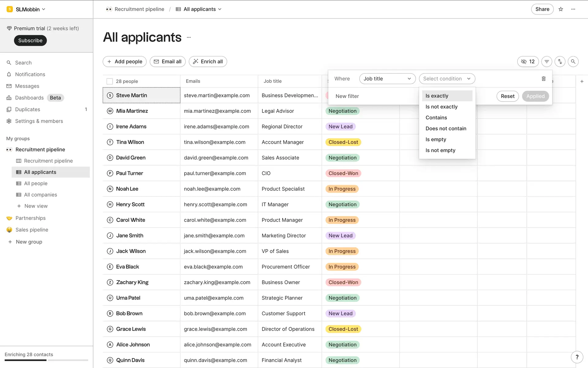The image size is (588, 368).
Task: Toggle the 12 hidden columns eye button
Action: pyautogui.click(x=528, y=62)
